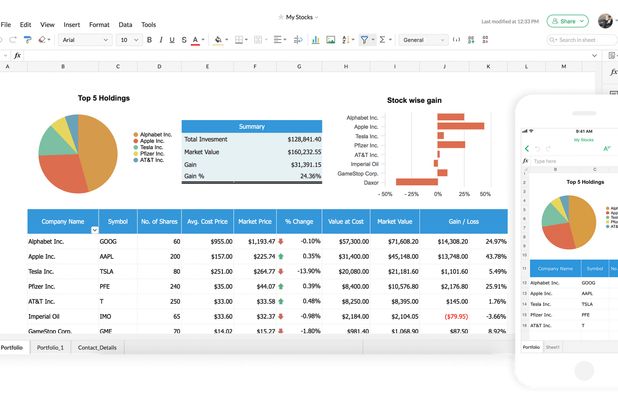Insert a chart using the chart icon
The image size is (618, 394).
pyautogui.click(x=316, y=40)
